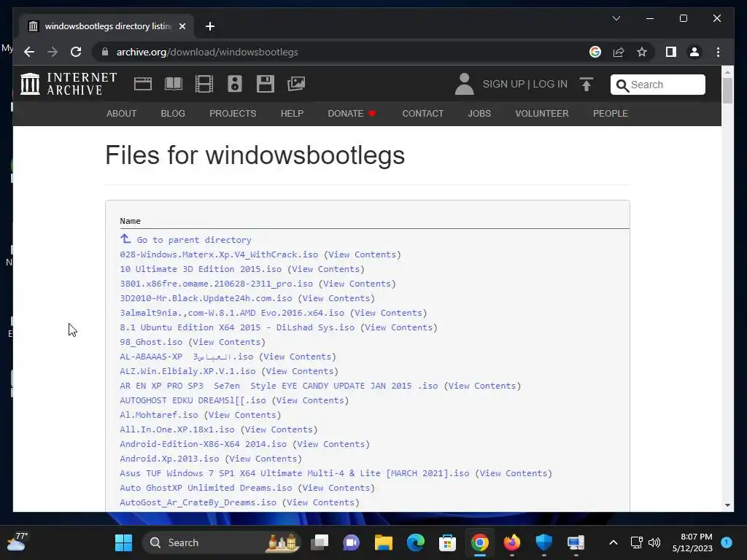Open a new browser tab
Image resolution: width=747 pixels, height=560 pixels.
click(x=210, y=26)
